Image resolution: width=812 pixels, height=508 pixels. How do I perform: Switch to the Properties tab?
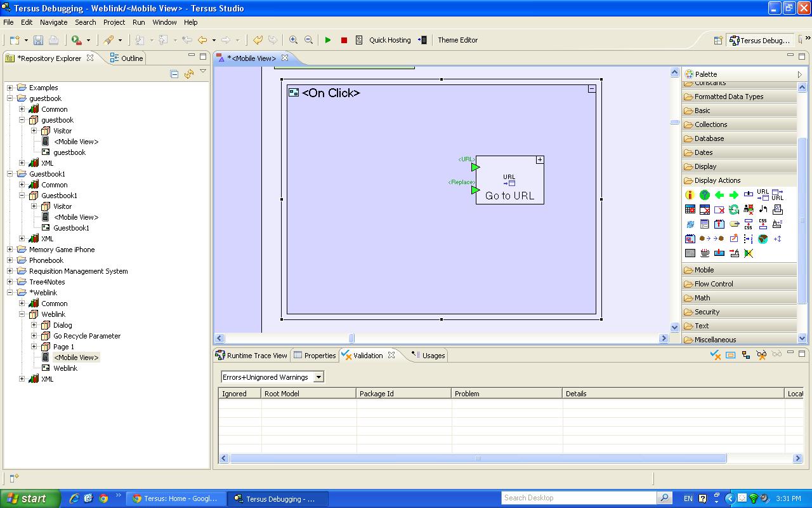[315, 356]
